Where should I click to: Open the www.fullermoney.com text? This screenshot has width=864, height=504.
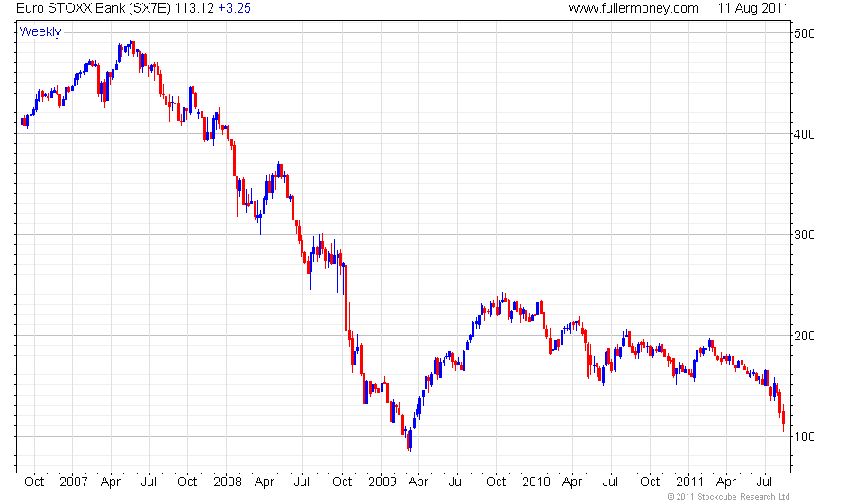coord(634,8)
